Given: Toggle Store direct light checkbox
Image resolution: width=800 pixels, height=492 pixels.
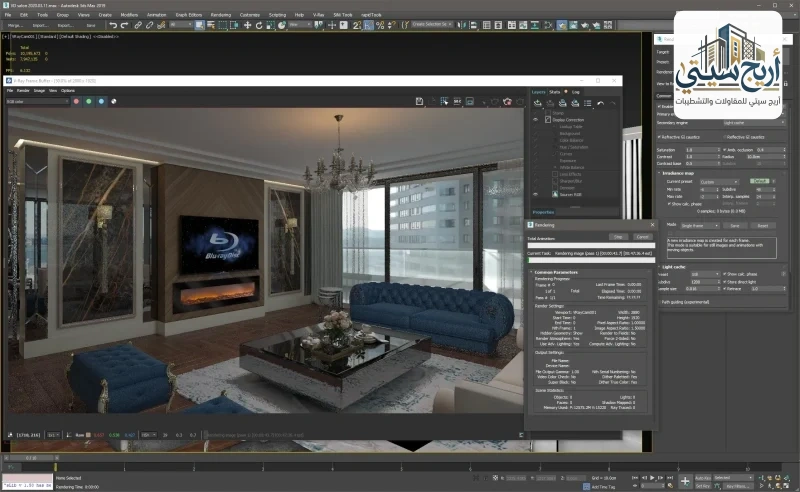Looking at the screenshot, I should tap(724, 282).
